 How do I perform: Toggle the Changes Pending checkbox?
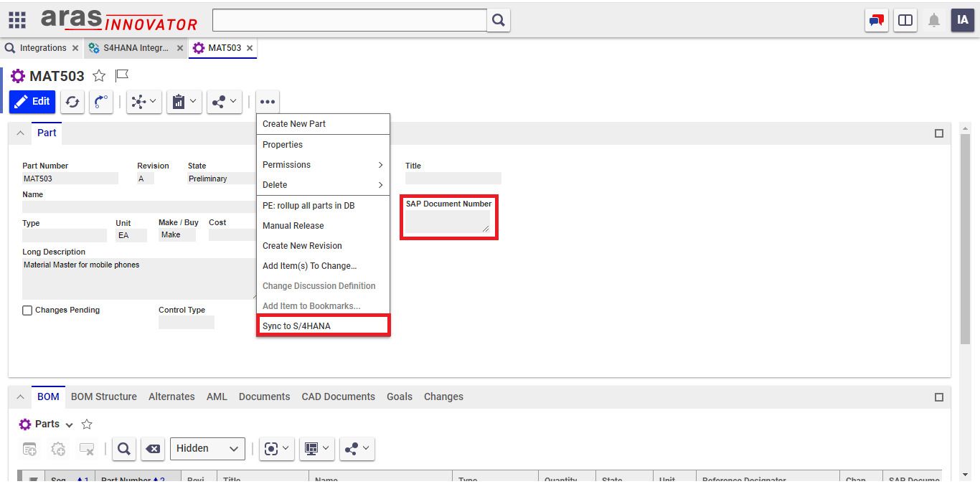27,310
